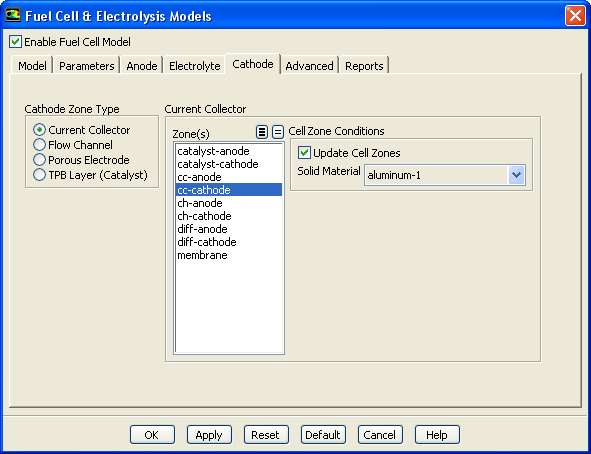The image size is (591, 454).
Task: Switch to the Anode tab
Action: tap(142, 66)
